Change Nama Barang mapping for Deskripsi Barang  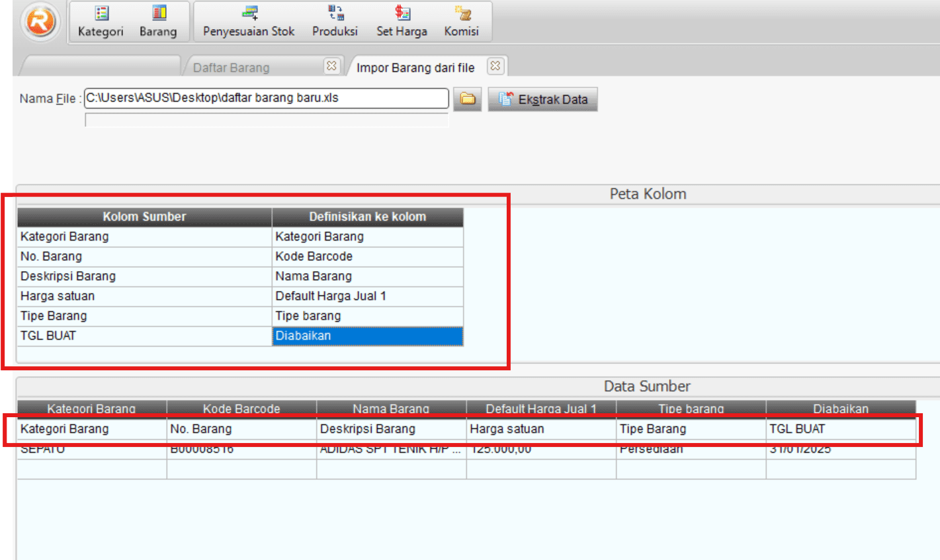coord(367,276)
